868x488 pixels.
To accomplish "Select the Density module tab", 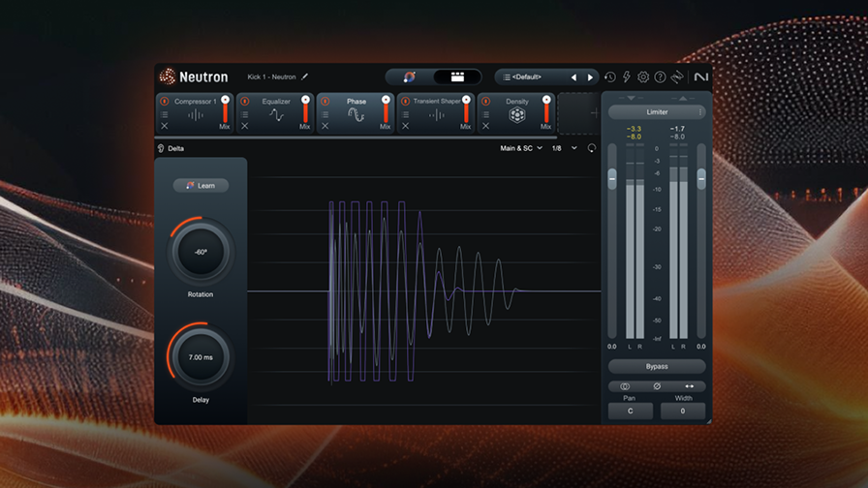I will coord(515,113).
